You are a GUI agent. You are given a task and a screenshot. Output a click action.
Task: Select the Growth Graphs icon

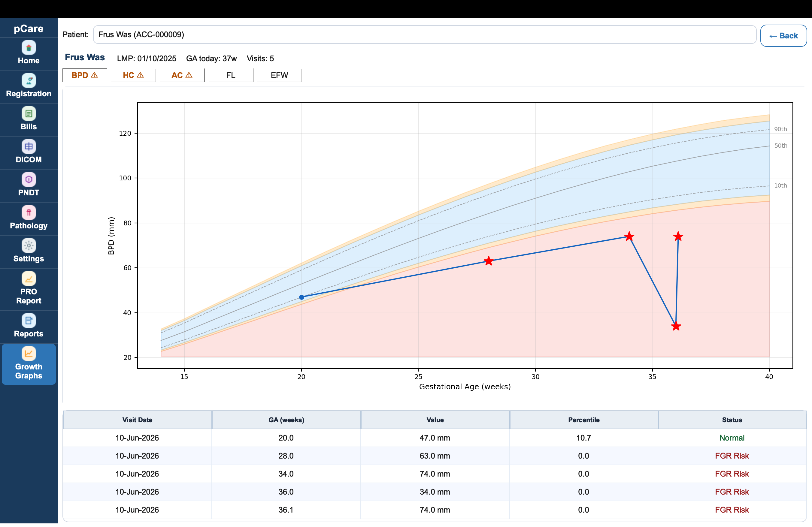tap(29, 354)
